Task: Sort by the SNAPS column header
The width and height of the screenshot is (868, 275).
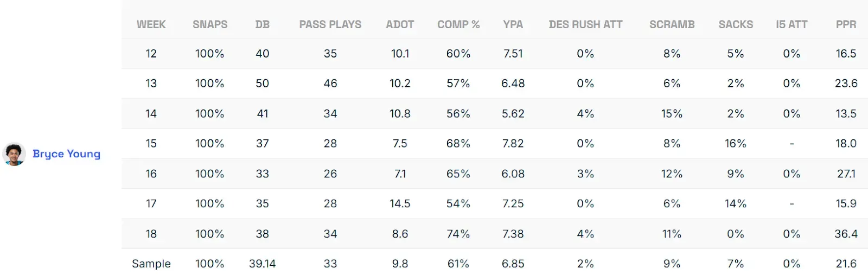Action: 210,24
